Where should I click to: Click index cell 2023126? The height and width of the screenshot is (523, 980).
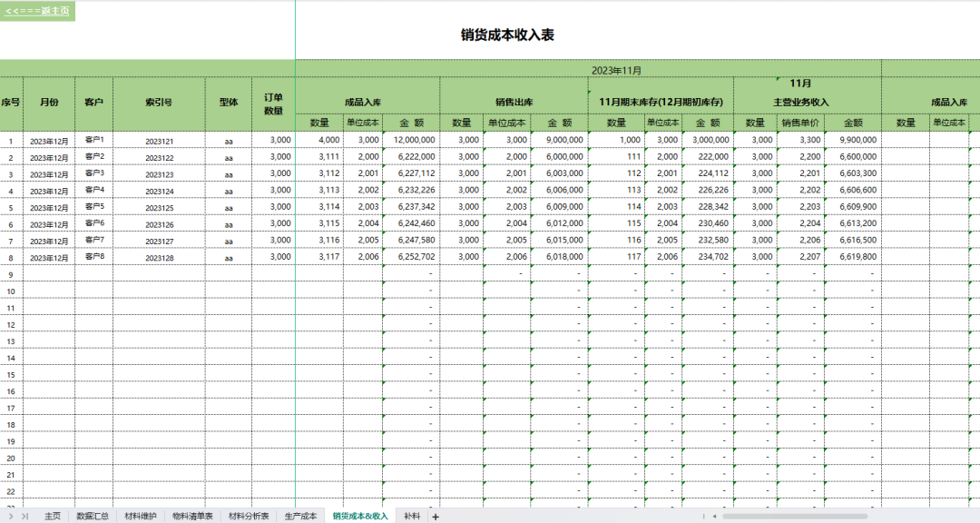coord(160,224)
